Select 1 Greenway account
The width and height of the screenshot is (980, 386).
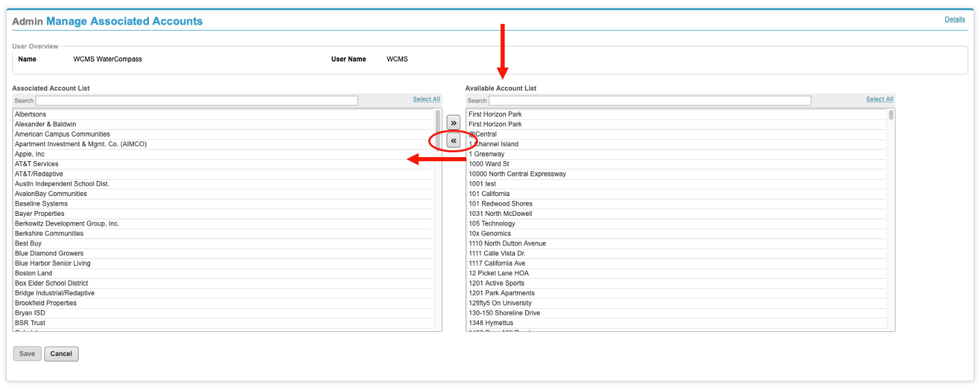[x=677, y=154]
